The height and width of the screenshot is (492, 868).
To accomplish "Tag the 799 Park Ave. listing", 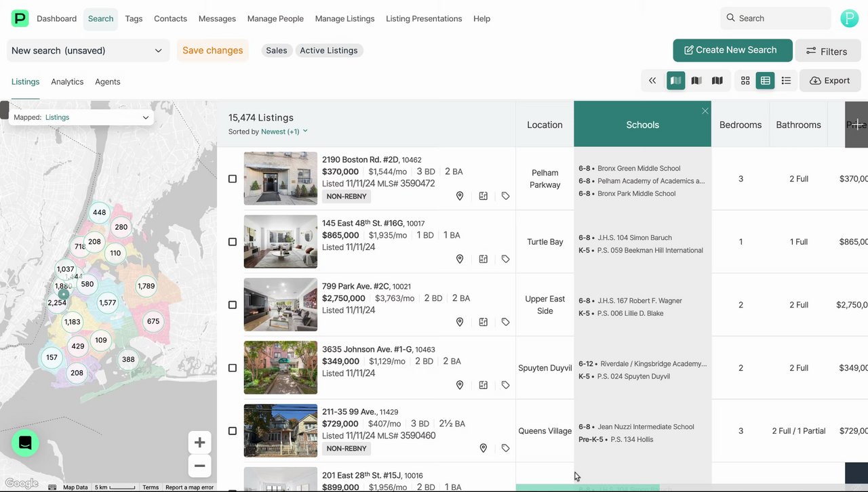I will tap(506, 322).
